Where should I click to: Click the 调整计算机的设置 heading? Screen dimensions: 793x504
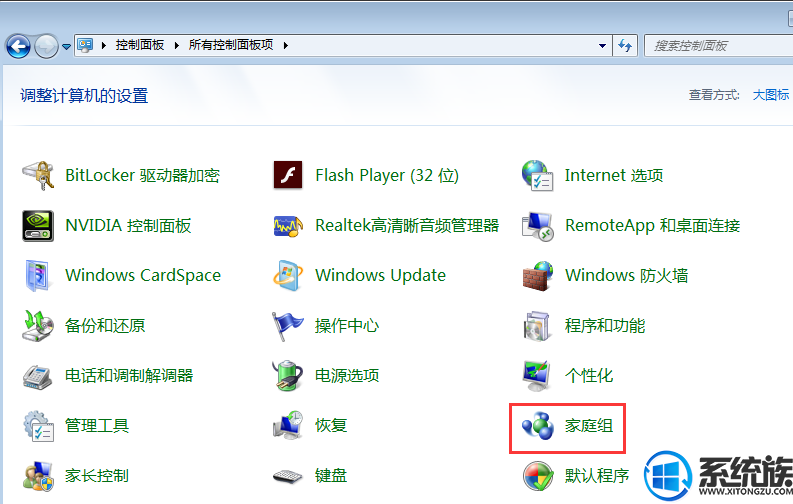[84, 96]
